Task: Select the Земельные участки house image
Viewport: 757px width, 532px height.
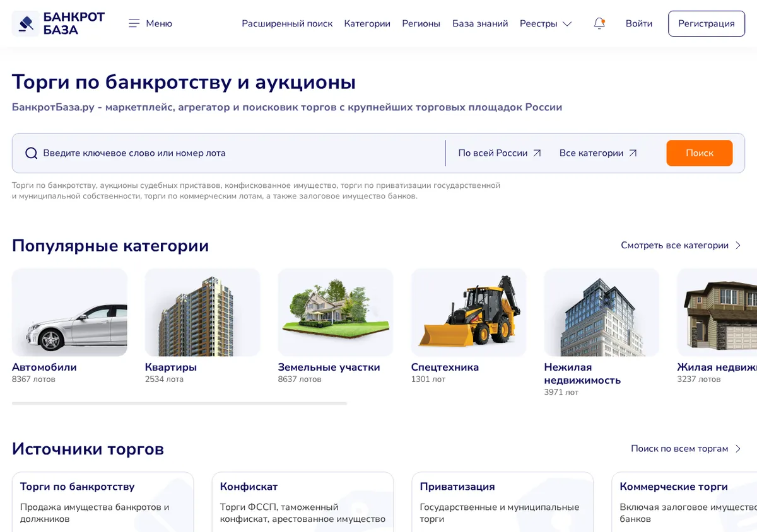Action: pyautogui.click(x=336, y=313)
